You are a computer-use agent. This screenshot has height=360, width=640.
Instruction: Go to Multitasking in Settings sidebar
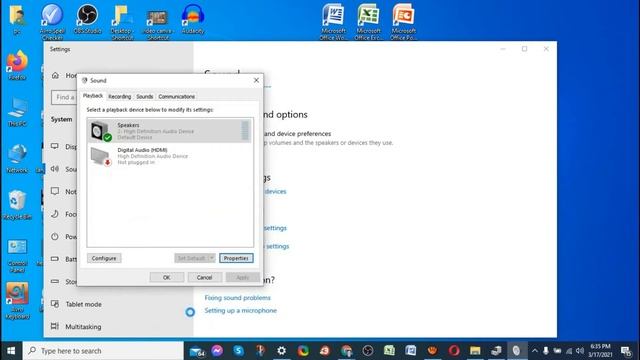coord(83,327)
